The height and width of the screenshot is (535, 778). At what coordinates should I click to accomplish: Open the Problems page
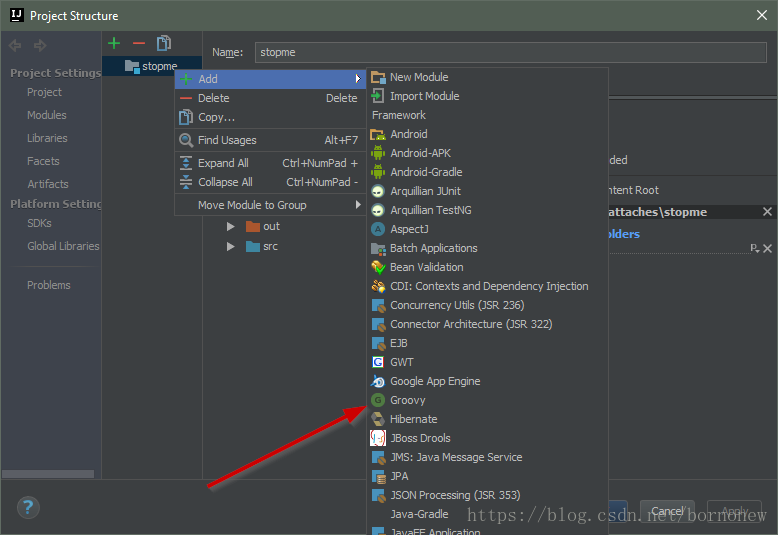(49, 285)
